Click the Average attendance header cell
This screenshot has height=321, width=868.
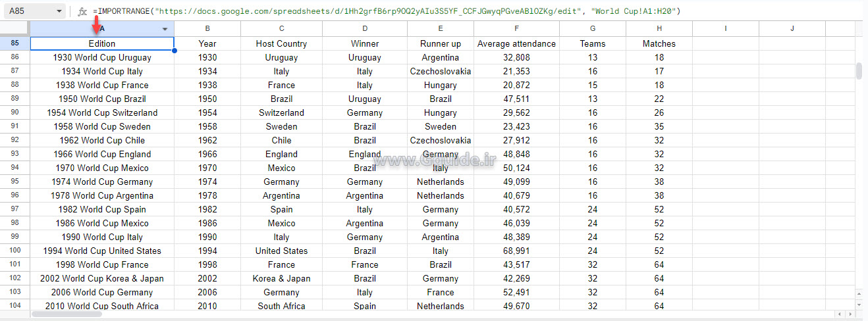click(x=516, y=43)
